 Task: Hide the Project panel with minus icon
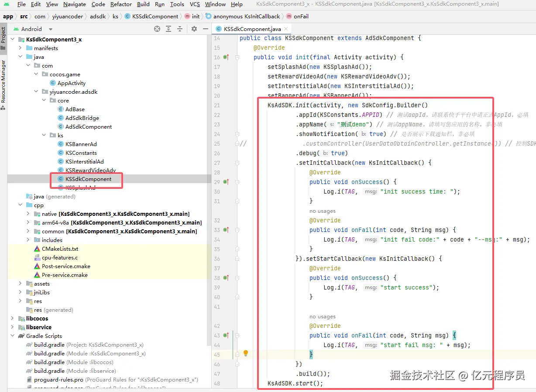tap(206, 29)
